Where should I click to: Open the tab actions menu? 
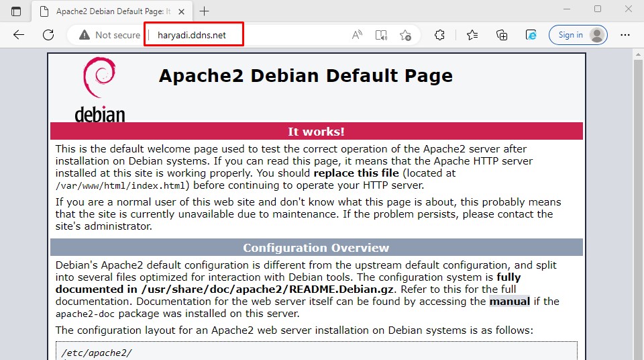click(16, 11)
